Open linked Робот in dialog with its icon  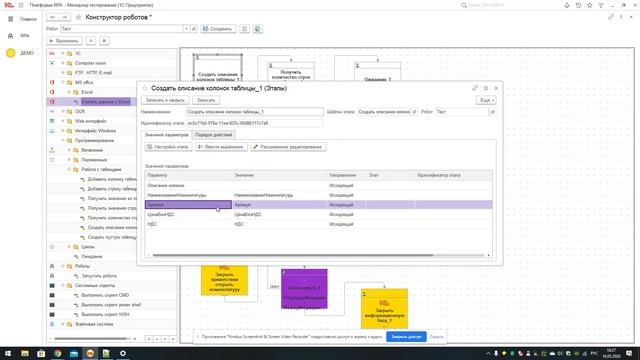pyautogui.click(x=493, y=112)
